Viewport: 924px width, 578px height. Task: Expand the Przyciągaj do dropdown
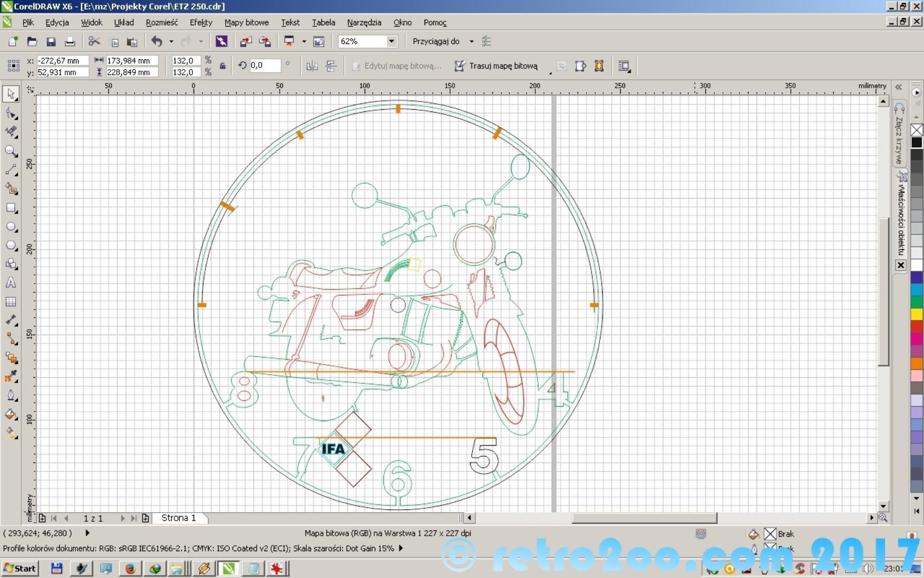[x=471, y=41]
